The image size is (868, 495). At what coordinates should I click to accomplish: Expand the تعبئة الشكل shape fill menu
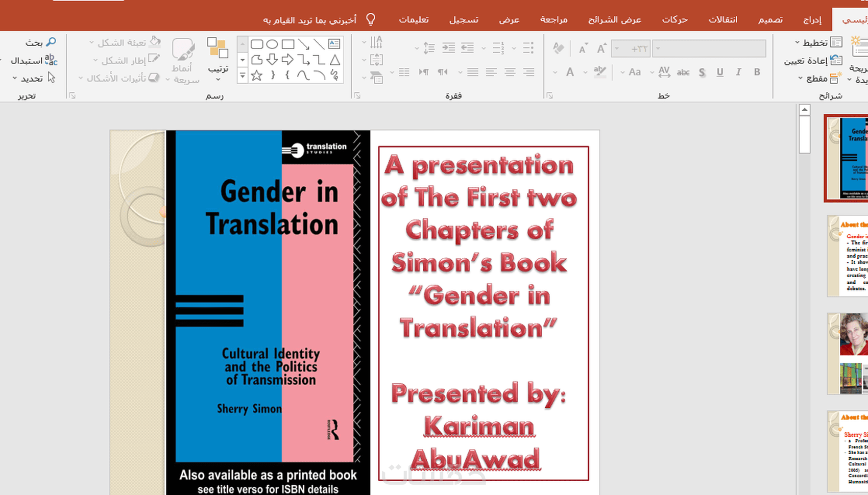click(125, 42)
